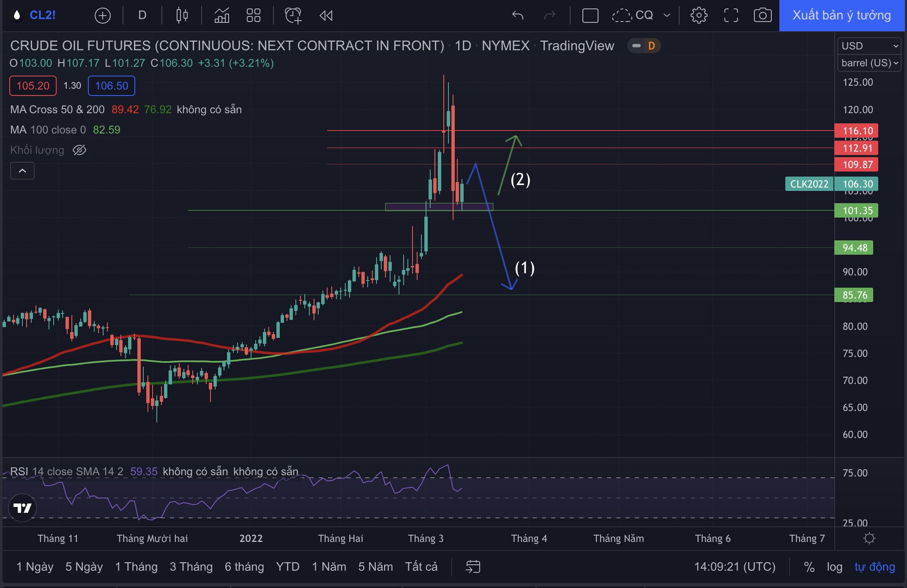This screenshot has height=588, width=907.
Task: Select the green 101.35 price label
Action: (856, 210)
